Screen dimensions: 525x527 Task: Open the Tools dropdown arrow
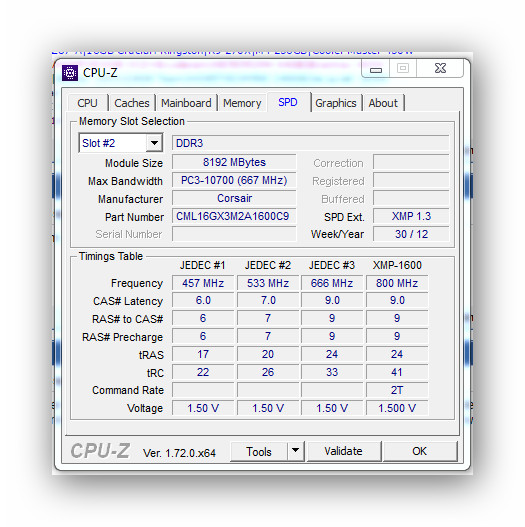[295, 451]
